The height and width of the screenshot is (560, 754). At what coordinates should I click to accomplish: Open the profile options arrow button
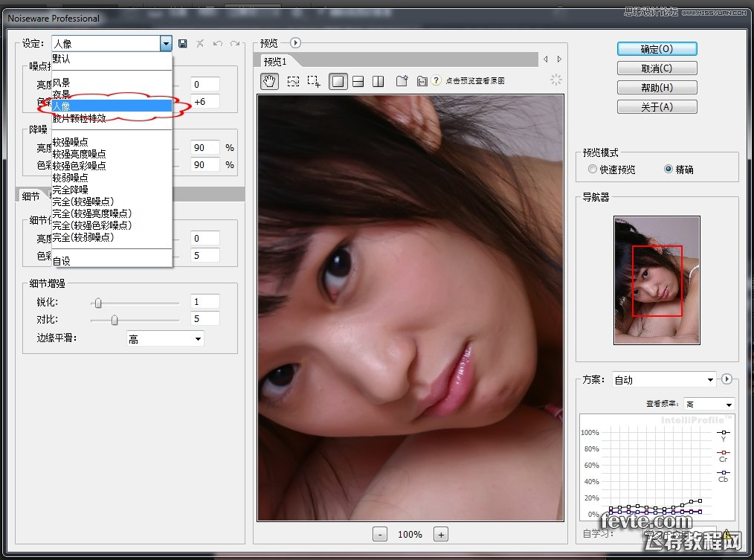[726, 379]
